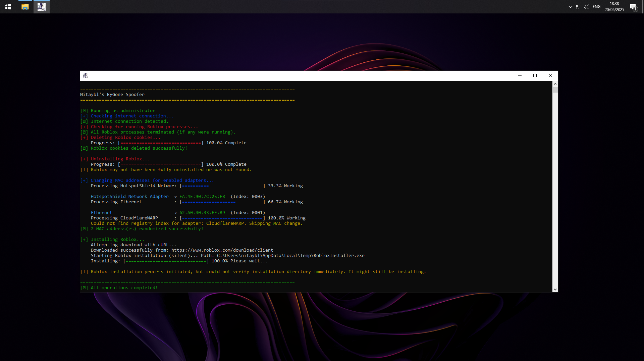Click the "Processing CloudflareWARP" label
This screenshot has width=644, height=361.
tap(124, 218)
